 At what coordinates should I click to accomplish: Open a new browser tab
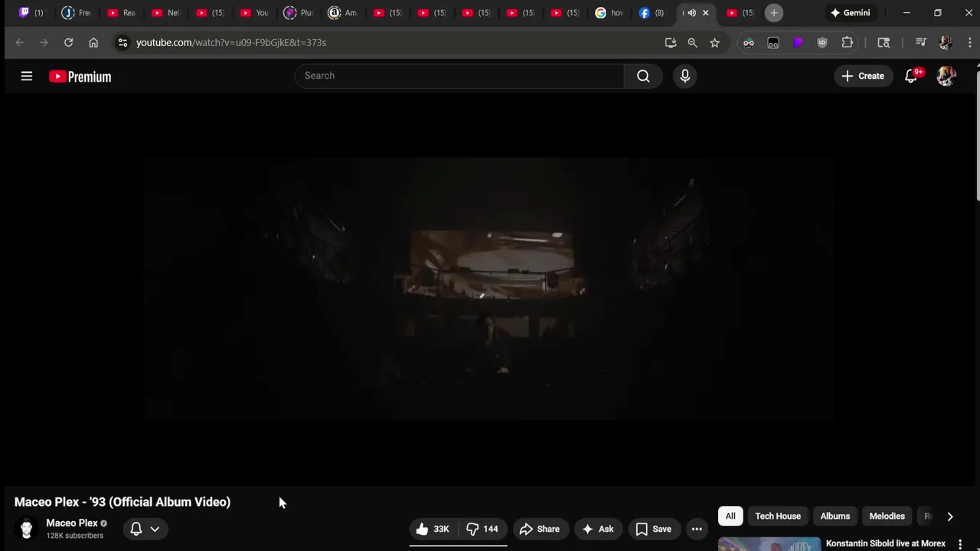pos(774,13)
